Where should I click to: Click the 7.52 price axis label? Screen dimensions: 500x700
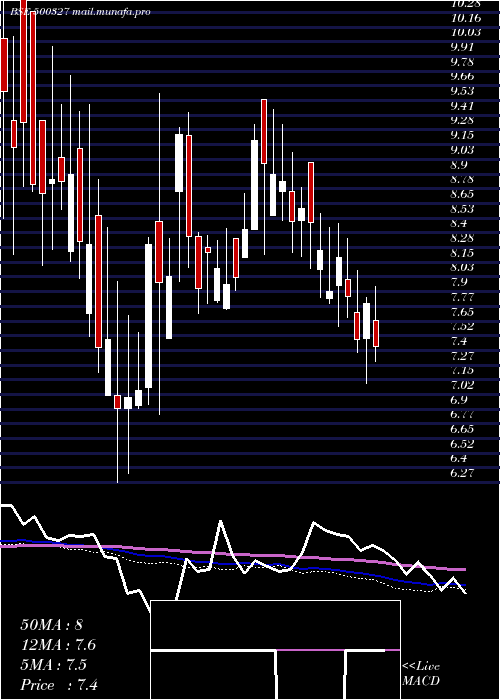tap(462, 326)
